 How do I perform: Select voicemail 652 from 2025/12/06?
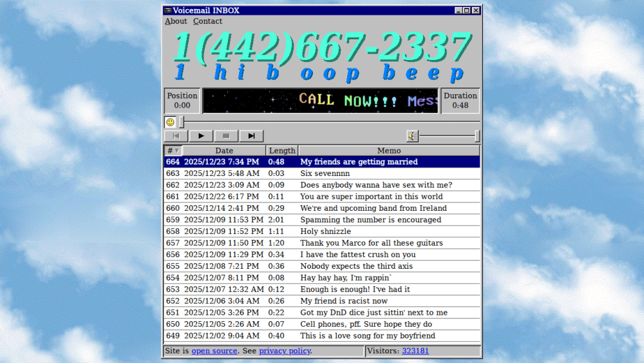point(321,301)
